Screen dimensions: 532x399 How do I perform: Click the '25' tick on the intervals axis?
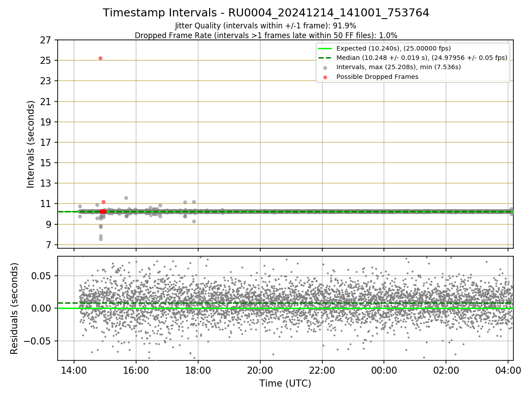(47, 61)
